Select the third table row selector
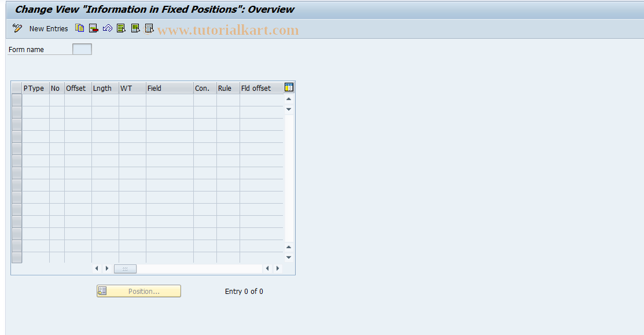Image resolution: width=644 pixels, height=335 pixels. point(16,124)
